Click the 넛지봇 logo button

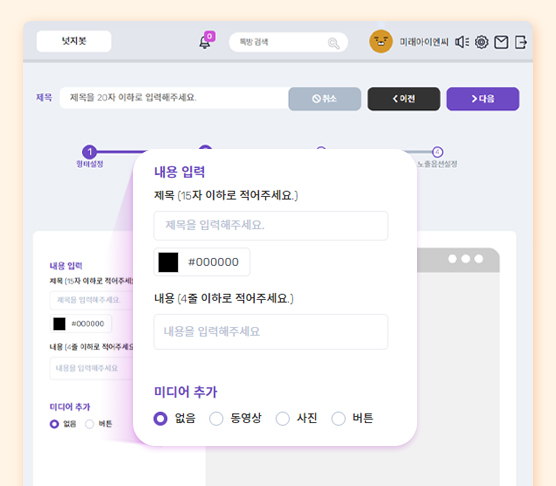click(74, 41)
